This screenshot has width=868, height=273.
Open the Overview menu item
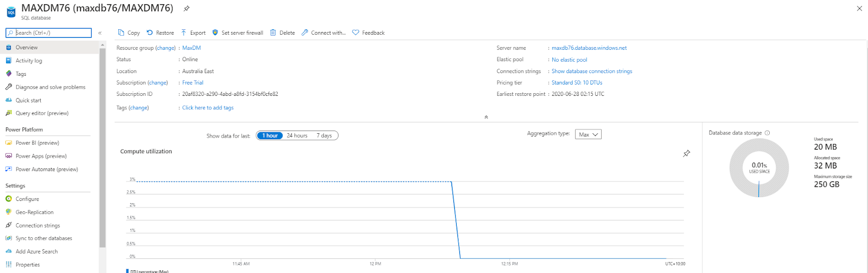[50, 48]
